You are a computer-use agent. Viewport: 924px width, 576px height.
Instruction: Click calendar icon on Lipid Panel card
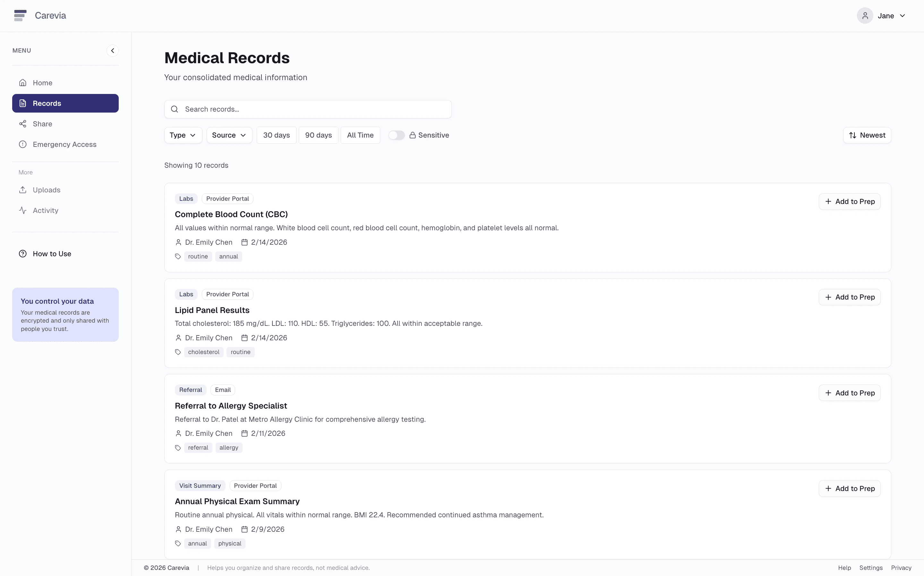(x=244, y=338)
